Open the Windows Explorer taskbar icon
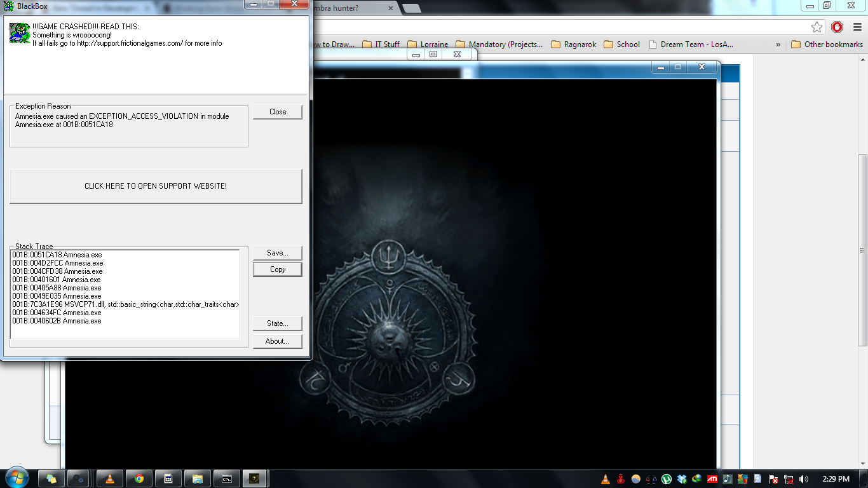This screenshot has height=488, width=868. tap(197, 479)
